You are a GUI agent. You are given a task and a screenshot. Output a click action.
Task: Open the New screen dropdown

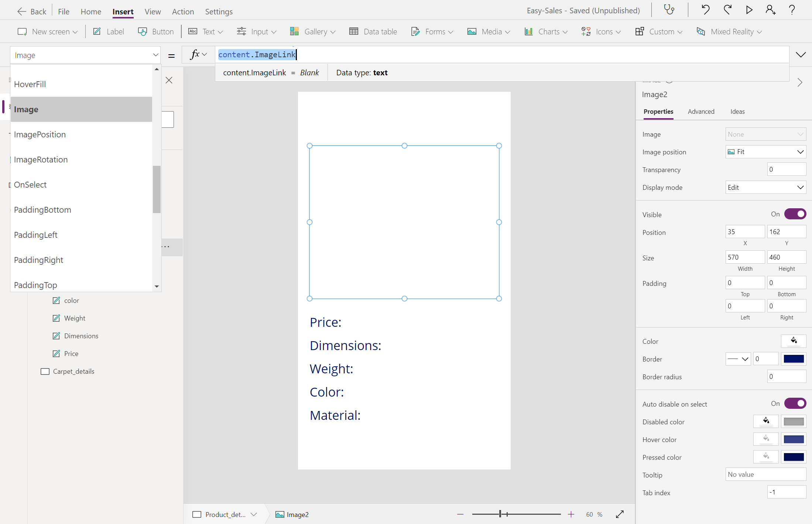pos(48,32)
